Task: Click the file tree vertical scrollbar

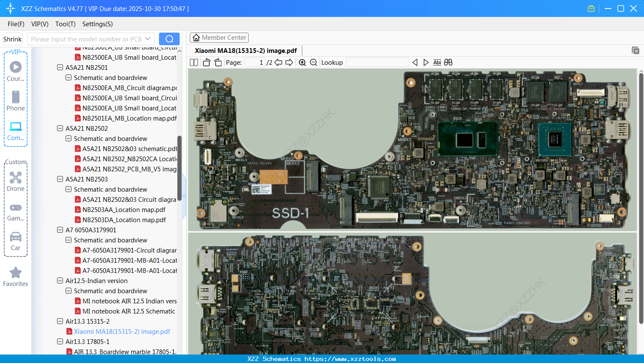Action: click(x=179, y=168)
